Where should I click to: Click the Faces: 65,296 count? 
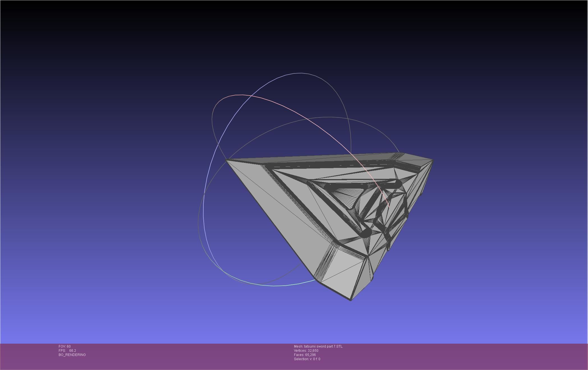point(305,355)
